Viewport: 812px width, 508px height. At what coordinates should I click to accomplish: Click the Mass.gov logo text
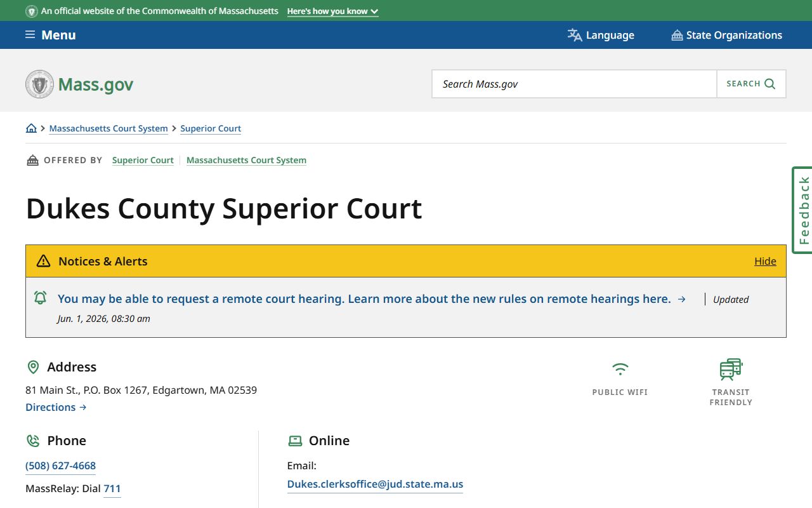(x=96, y=84)
